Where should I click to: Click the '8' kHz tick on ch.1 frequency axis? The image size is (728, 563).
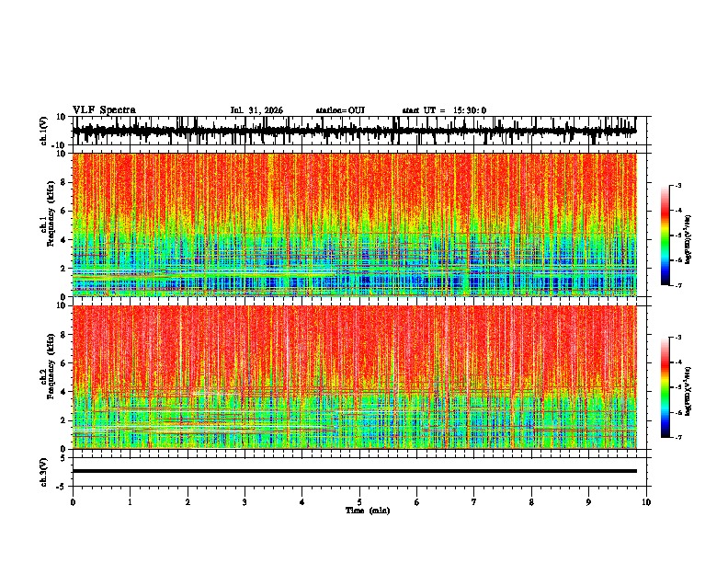pyautogui.click(x=63, y=182)
